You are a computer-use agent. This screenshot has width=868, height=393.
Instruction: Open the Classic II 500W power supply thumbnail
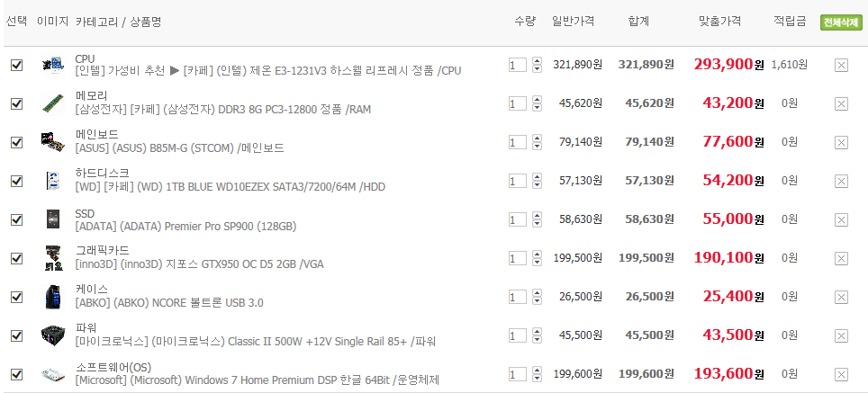53,335
